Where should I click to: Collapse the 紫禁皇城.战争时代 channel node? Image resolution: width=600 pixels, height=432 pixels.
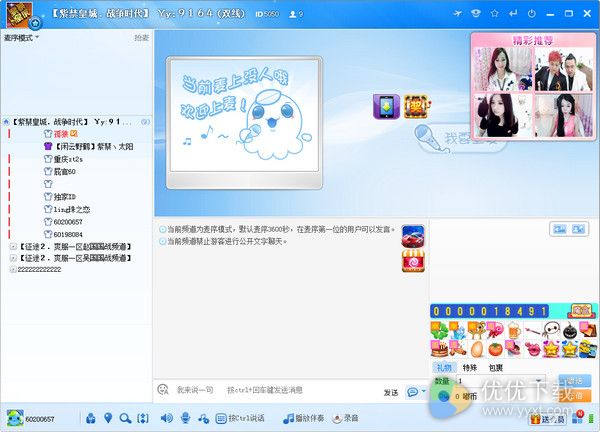6,122
